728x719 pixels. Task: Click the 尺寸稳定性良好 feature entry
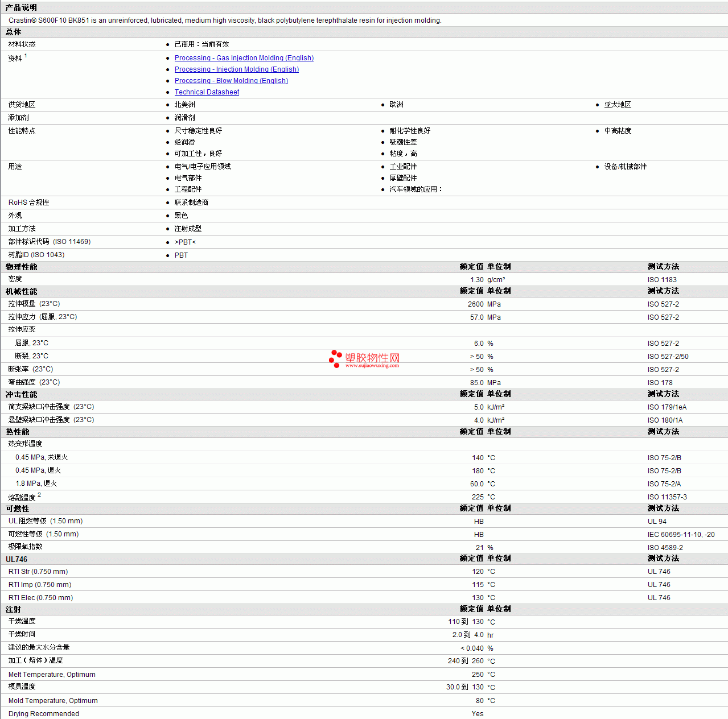(x=198, y=131)
